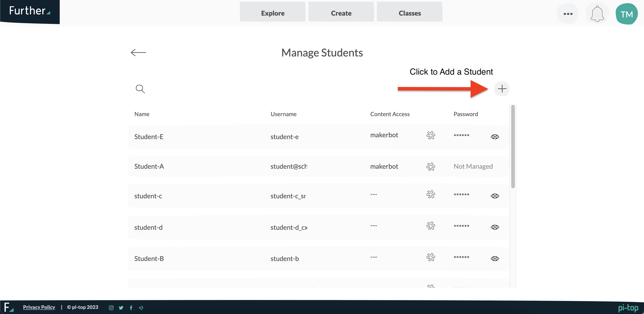Click the plus button to add a student
This screenshot has height=314, width=644.
[502, 89]
